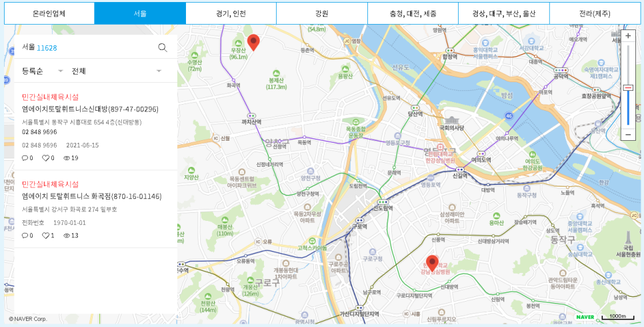Open 경상, 대구, 부산, 울산 tab
Image resolution: width=644 pixels, height=327 pixels.
pos(503,13)
